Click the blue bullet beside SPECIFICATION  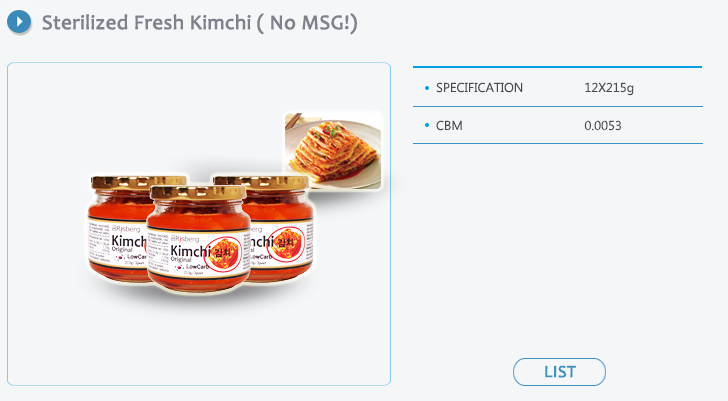click(x=427, y=88)
